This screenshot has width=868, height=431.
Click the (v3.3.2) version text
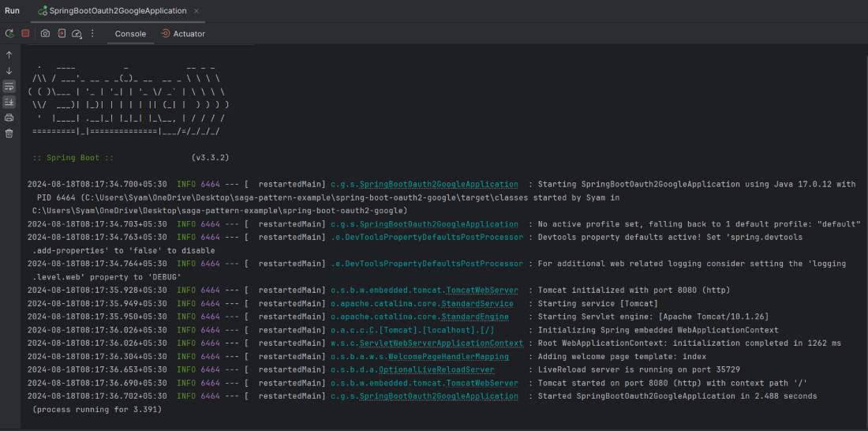click(x=211, y=158)
